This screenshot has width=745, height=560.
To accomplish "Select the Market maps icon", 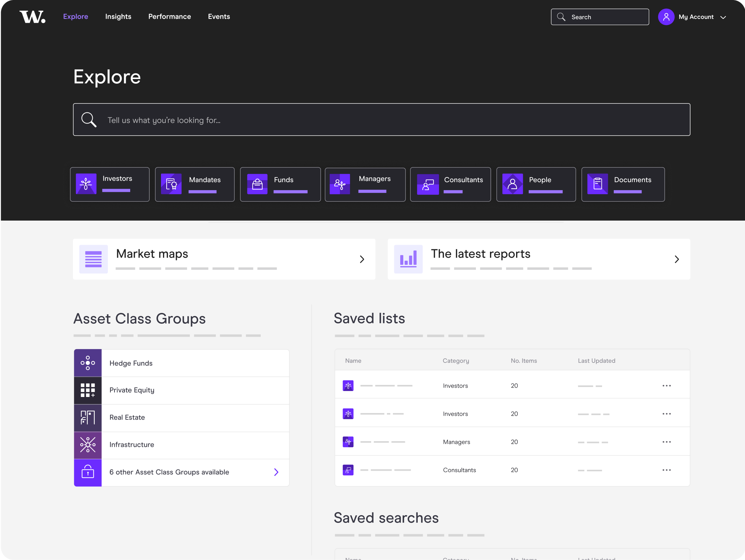I will [93, 259].
